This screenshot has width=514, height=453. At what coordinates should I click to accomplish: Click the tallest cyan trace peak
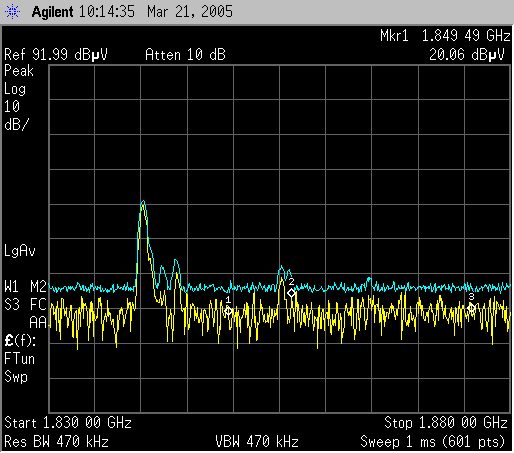[143, 201]
